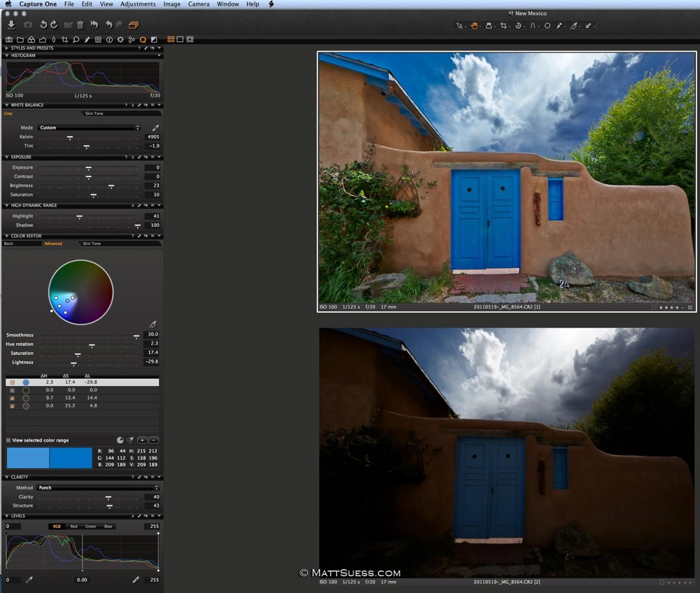700x593 pixels.
Task: Click the white balance eyedropper picker
Action: [x=155, y=128]
